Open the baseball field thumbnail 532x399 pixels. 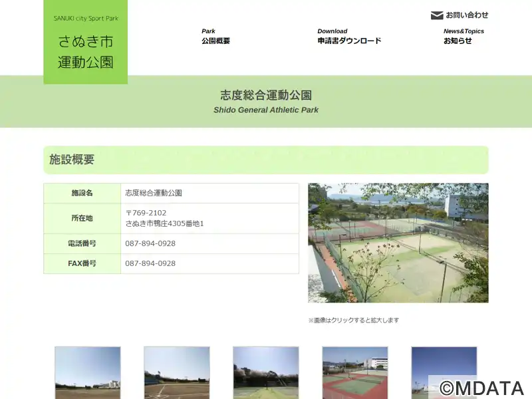(x=177, y=372)
